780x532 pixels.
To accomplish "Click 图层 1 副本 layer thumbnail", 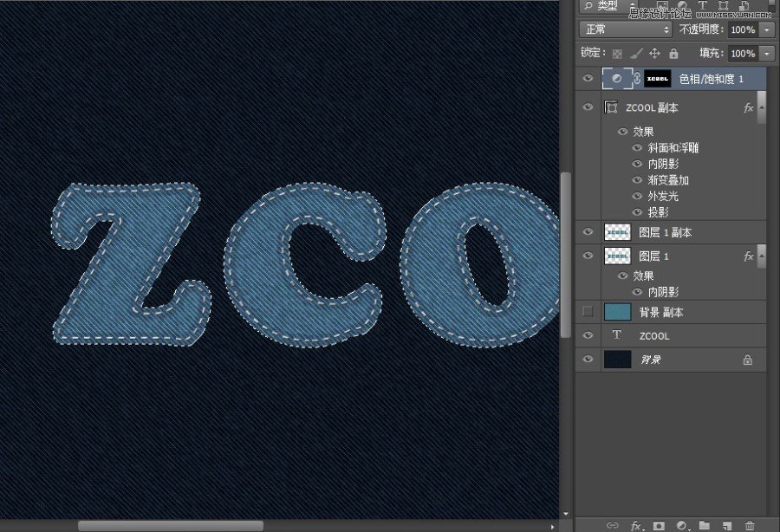I will point(617,231).
